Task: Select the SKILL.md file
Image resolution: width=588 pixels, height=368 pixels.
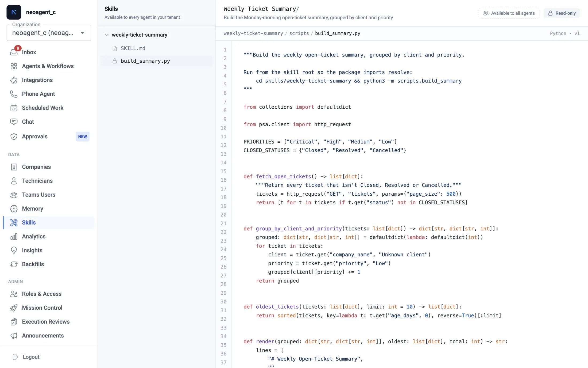Action: coord(157,48)
